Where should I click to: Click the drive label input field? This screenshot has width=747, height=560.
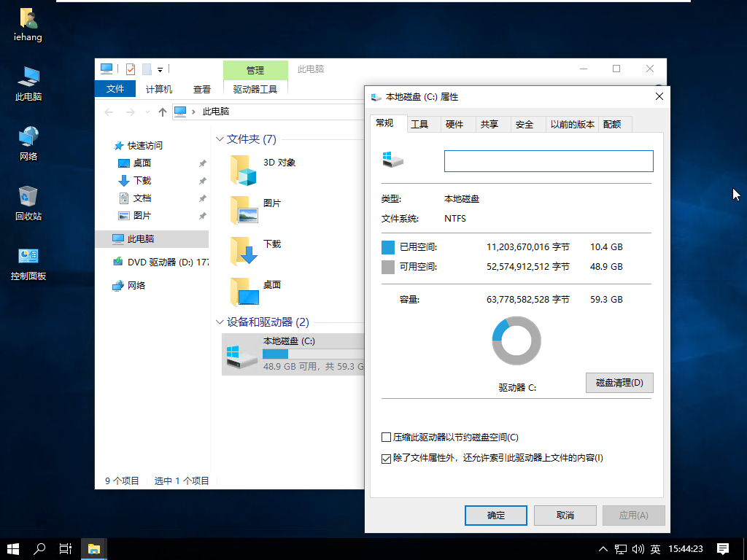tap(548, 160)
